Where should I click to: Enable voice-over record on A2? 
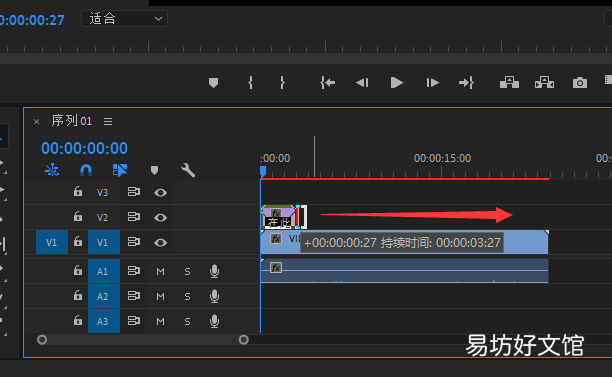[214, 296]
